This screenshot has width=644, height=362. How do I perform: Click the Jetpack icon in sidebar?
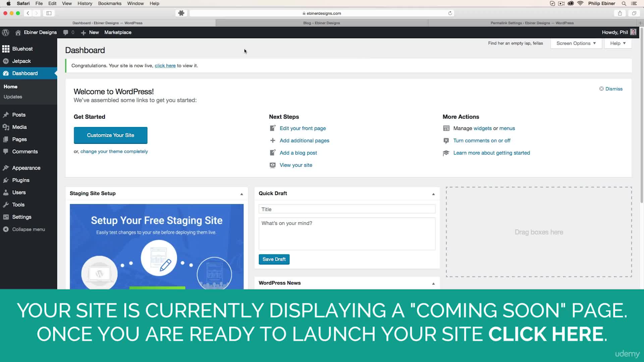coord(6,61)
